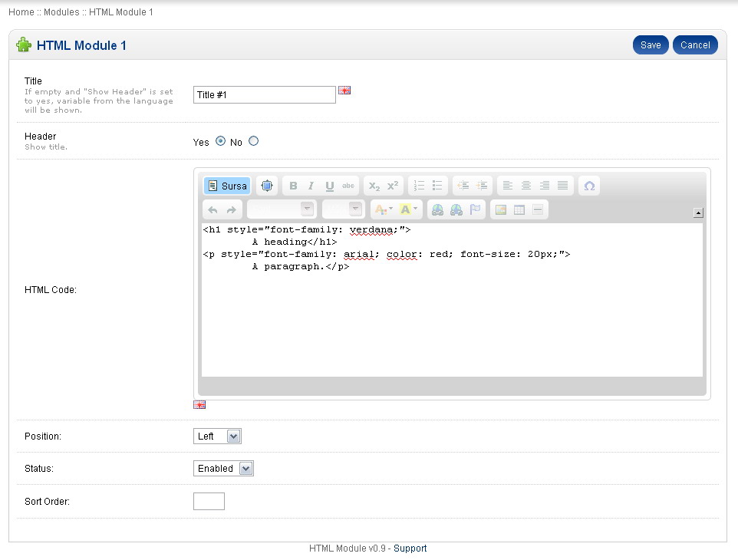Insert special character with omega icon

(x=589, y=186)
